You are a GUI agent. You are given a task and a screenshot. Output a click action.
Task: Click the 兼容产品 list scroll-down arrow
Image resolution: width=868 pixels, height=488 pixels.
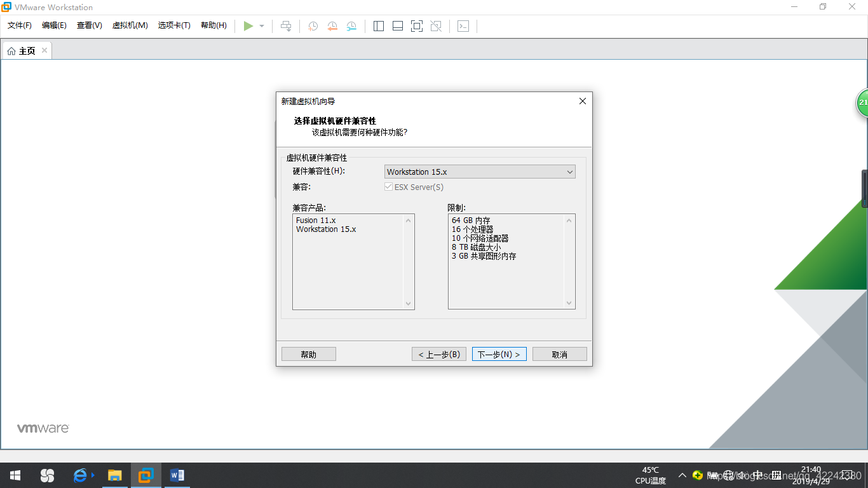[x=409, y=304]
